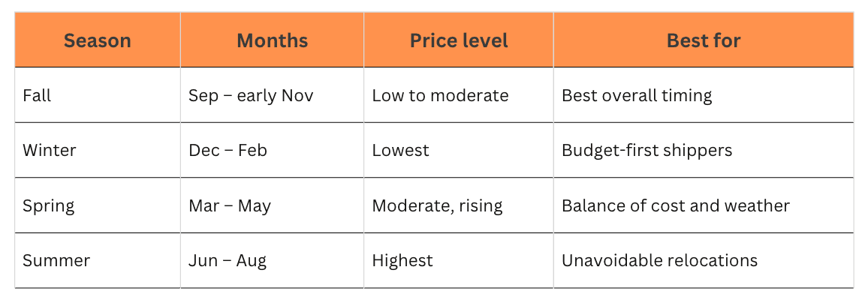Click the Dec – Feb cell
This screenshot has height=303, width=868.
[273, 150]
